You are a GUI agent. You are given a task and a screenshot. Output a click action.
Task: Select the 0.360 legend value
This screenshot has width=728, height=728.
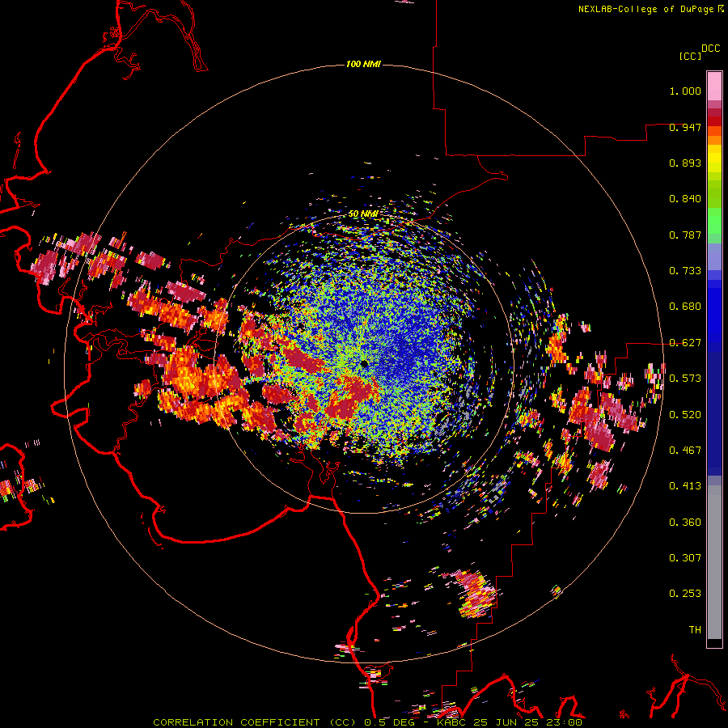[x=685, y=522]
